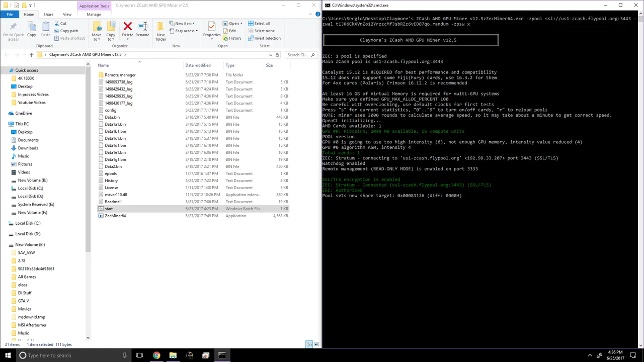Open Downloads in the navigation pane
Image resolution: width=644 pixels, height=362 pixels.
tap(28, 148)
